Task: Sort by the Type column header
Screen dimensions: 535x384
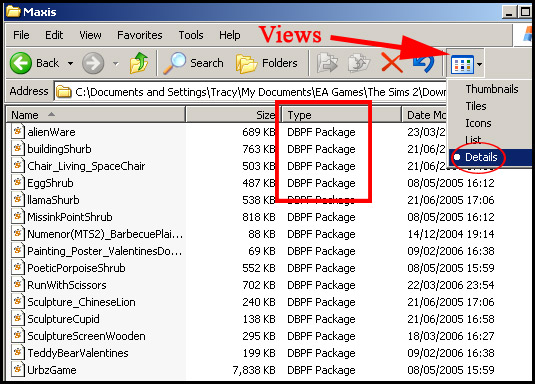Action: 341,115
